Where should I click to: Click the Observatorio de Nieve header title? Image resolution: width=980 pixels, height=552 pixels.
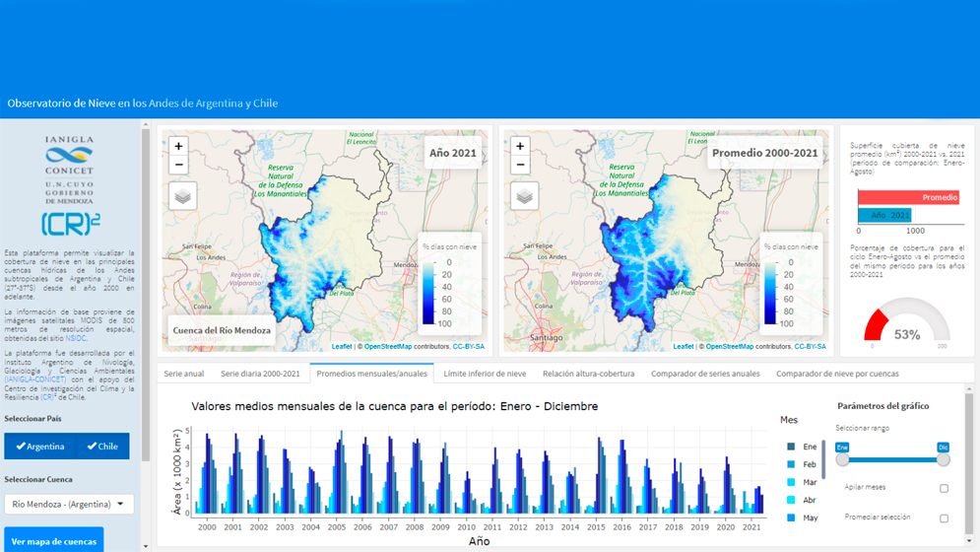[x=143, y=103]
